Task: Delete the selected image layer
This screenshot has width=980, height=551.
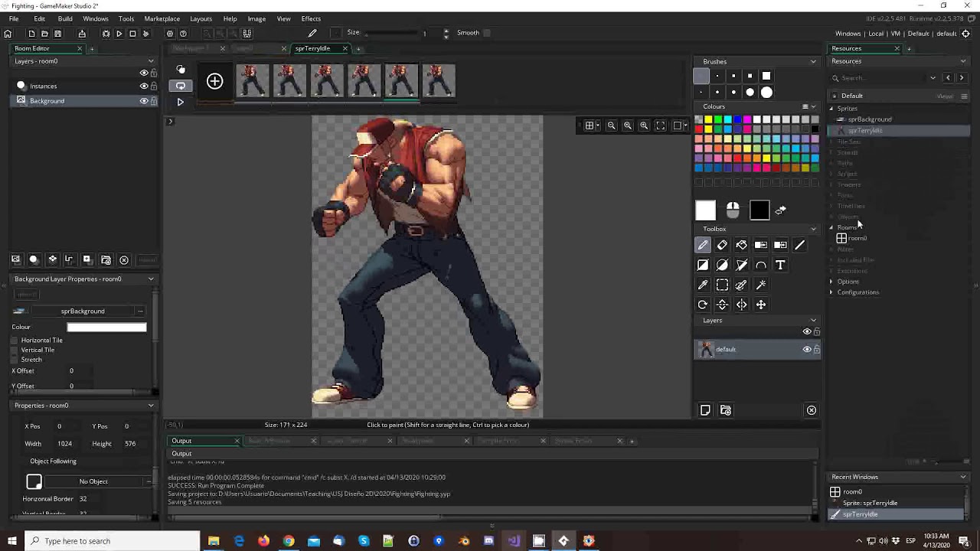Action: [x=812, y=410]
